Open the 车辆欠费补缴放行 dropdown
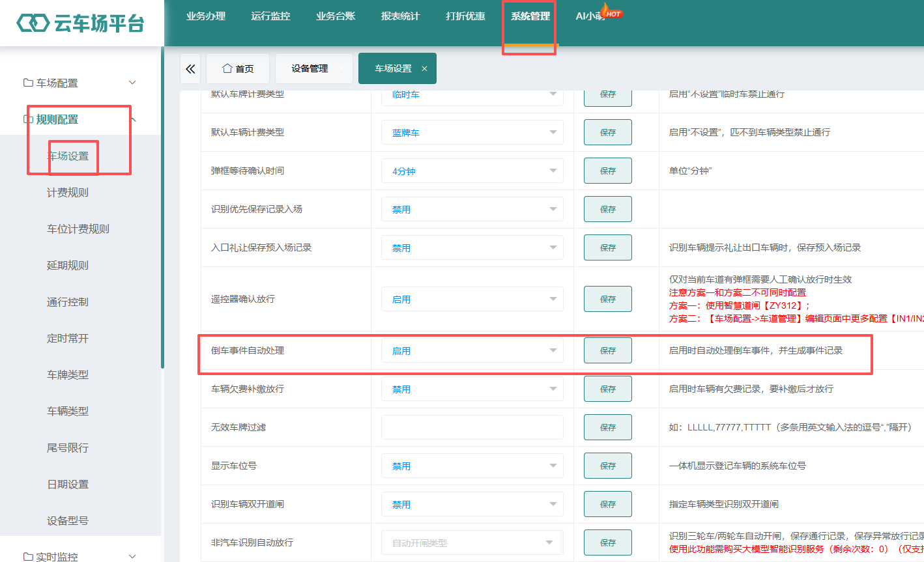 pos(472,389)
